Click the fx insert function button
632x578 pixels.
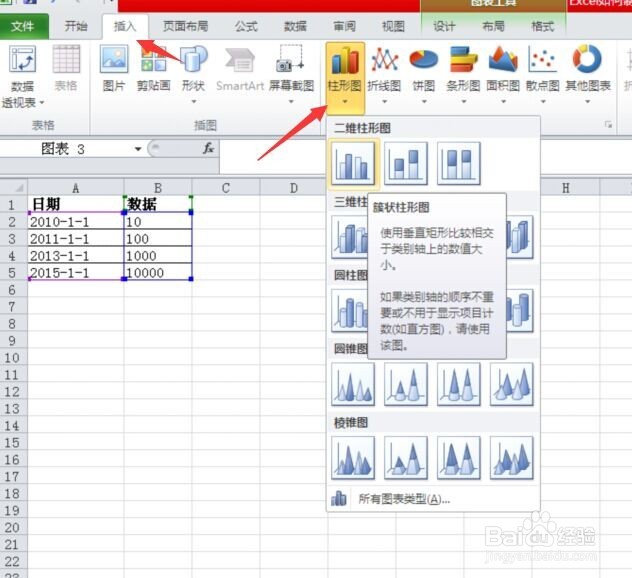pyautogui.click(x=208, y=149)
